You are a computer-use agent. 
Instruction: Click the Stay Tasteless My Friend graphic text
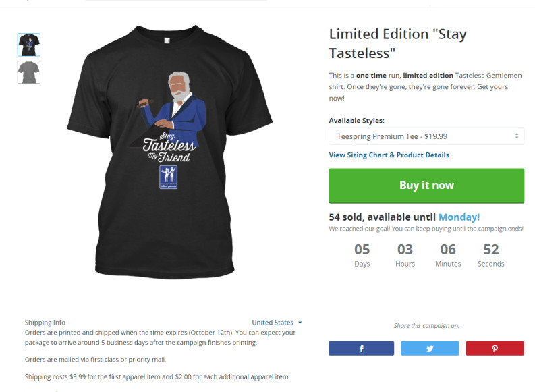tap(169, 146)
